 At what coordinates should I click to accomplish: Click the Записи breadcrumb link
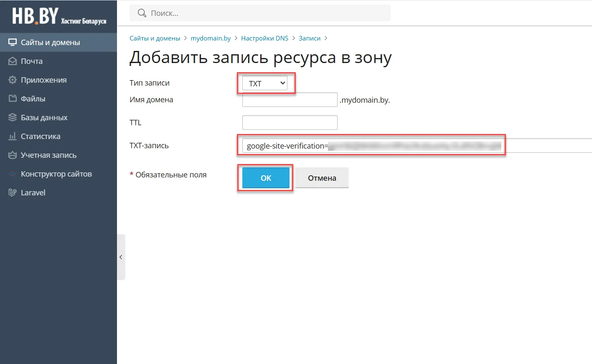coord(309,38)
